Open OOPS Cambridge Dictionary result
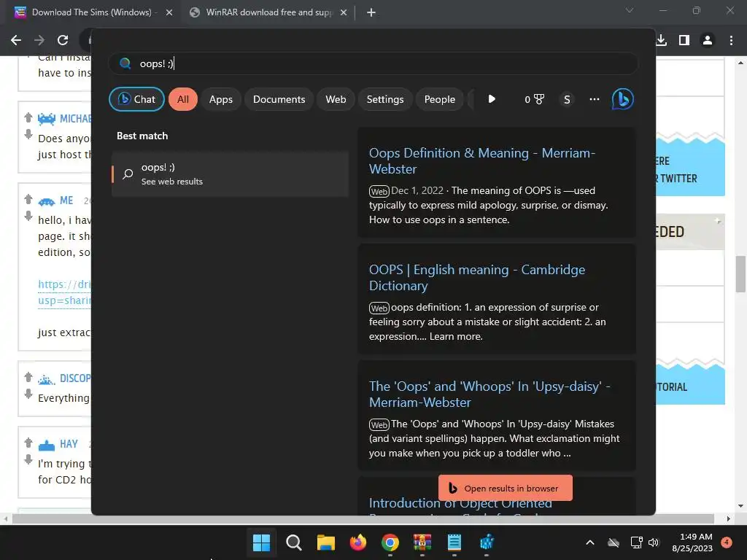This screenshot has height=560, width=747. (x=477, y=278)
